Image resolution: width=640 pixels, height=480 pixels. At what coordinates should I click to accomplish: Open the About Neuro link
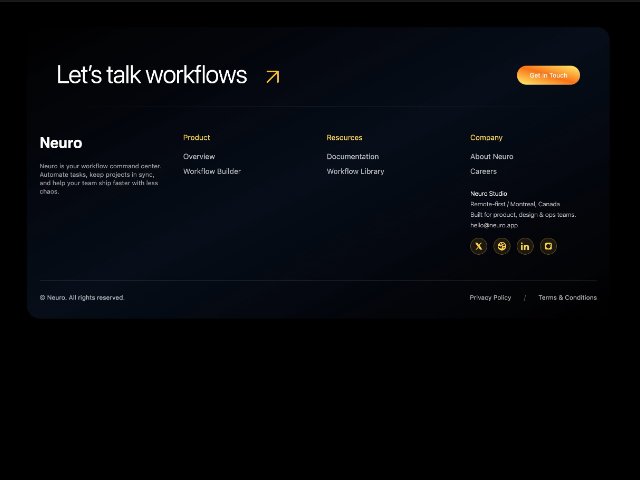[x=491, y=156]
